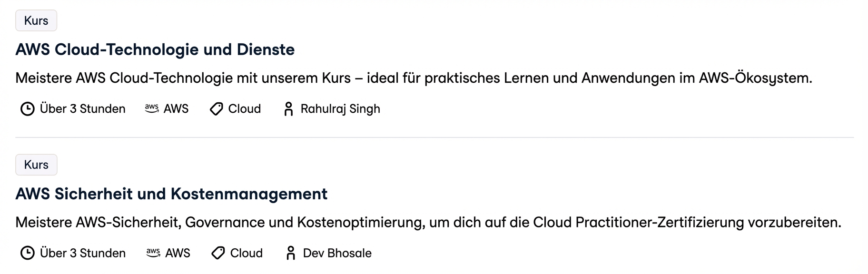Select the 'AWS' tag label in the first course
Image resolution: width=868 pixels, height=274 pixels.
pyautogui.click(x=176, y=109)
